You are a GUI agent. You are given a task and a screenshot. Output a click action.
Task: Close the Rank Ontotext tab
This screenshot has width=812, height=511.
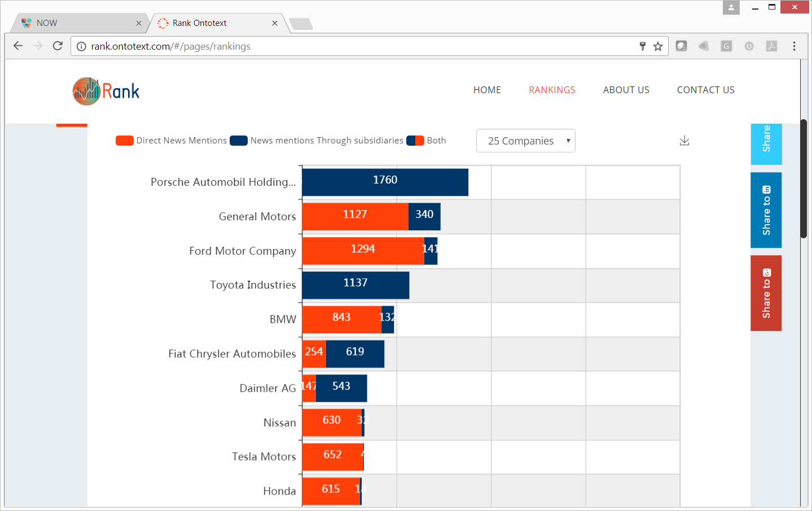pyautogui.click(x=275, y=23)
